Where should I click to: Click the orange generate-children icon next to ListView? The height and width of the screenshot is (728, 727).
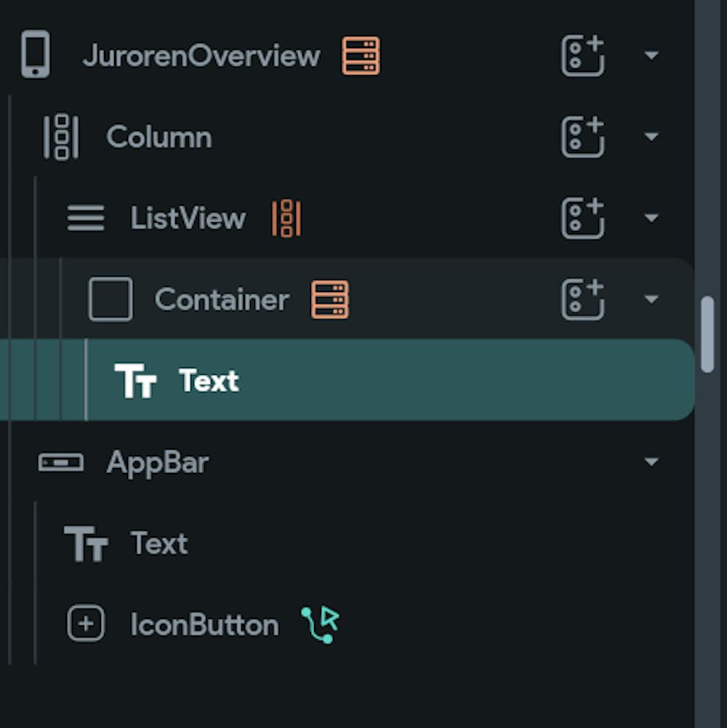point(286,218)
